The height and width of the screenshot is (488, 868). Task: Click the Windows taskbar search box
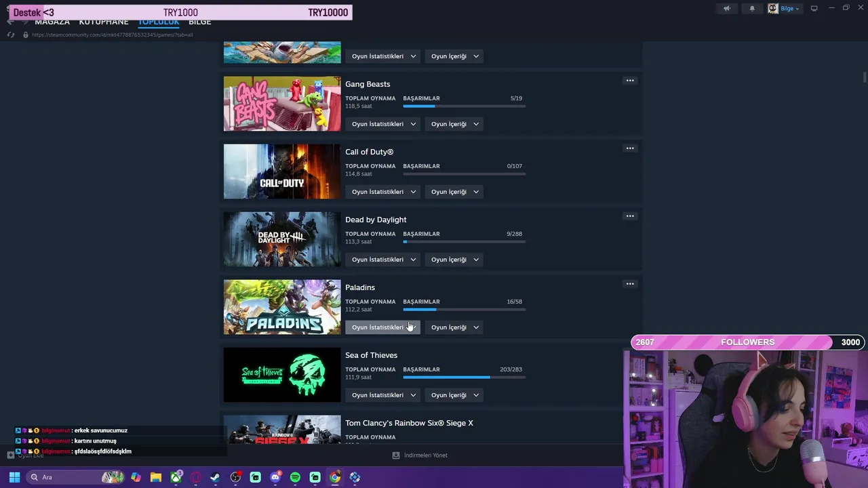(76, 477)
